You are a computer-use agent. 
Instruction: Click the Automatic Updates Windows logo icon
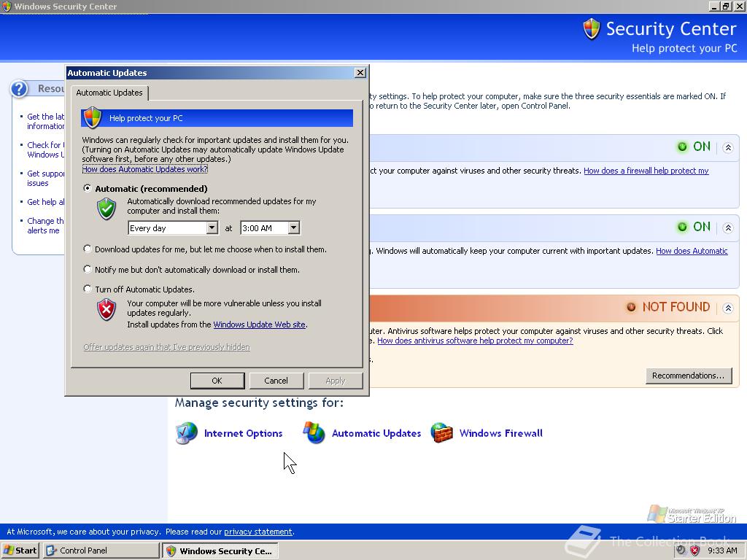314,433
